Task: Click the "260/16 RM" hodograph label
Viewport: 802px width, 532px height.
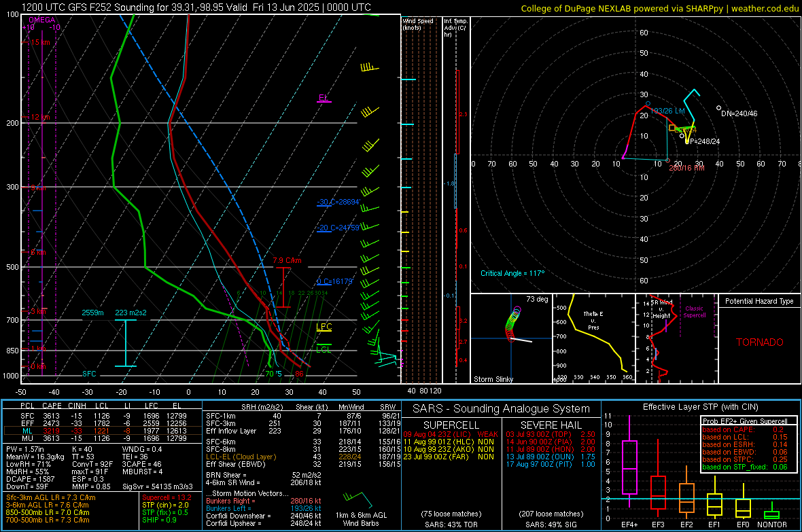Action: tap(686, 168)
